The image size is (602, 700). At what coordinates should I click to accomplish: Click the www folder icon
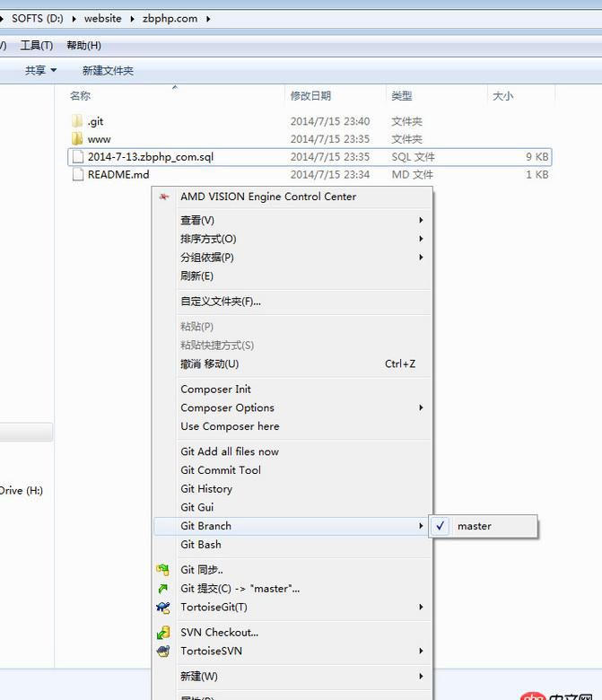click(77, 139)
